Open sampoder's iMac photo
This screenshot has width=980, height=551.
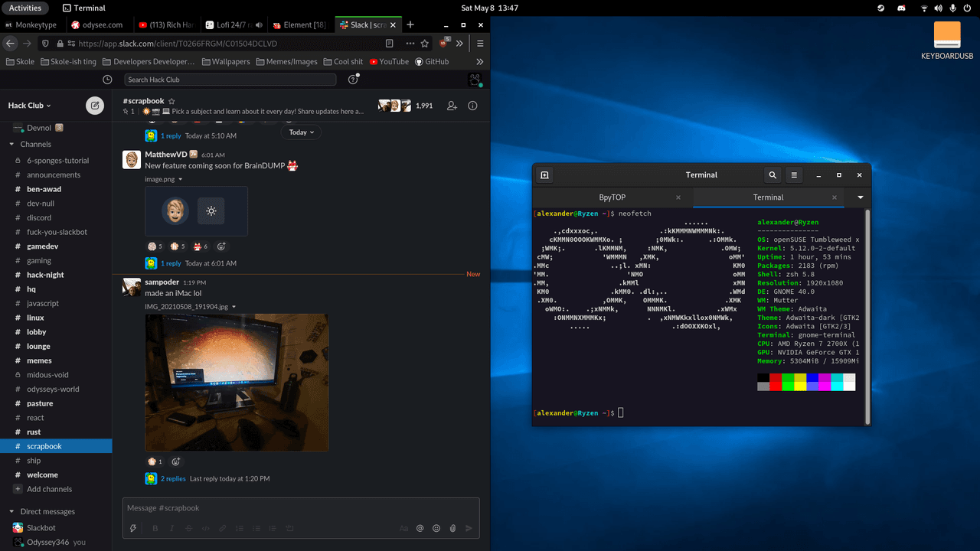[x=237, y=382]
